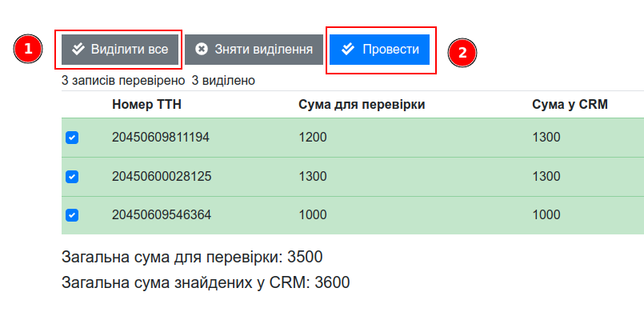644x320 pixels.
Task: Click the red step marker number 1
Action: coord(28,50)
